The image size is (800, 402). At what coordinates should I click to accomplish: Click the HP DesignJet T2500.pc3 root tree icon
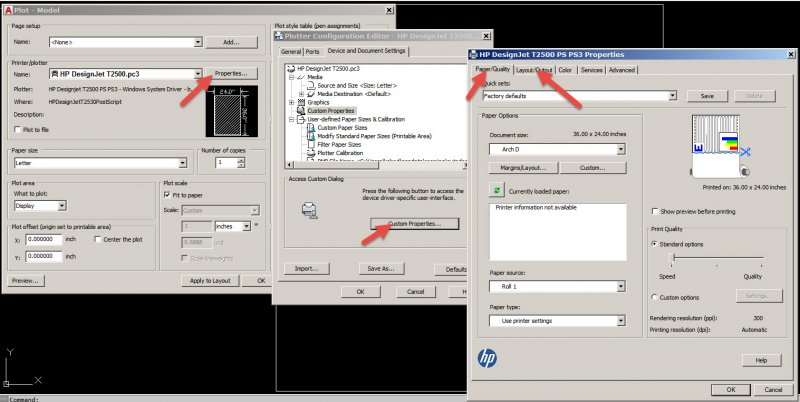[x=291, y=68]
